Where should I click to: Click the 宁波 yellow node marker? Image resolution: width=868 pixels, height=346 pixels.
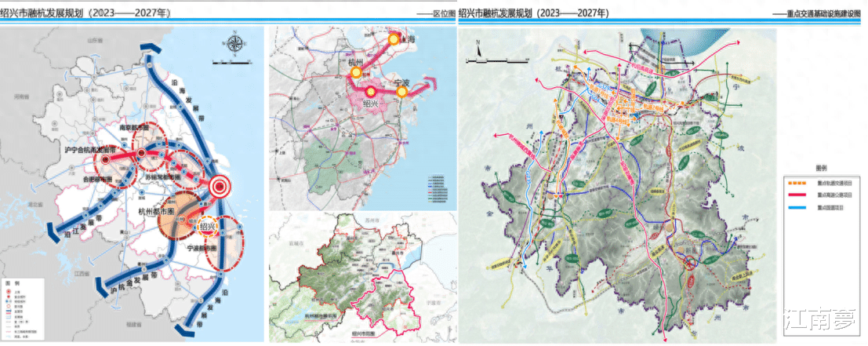402,93
